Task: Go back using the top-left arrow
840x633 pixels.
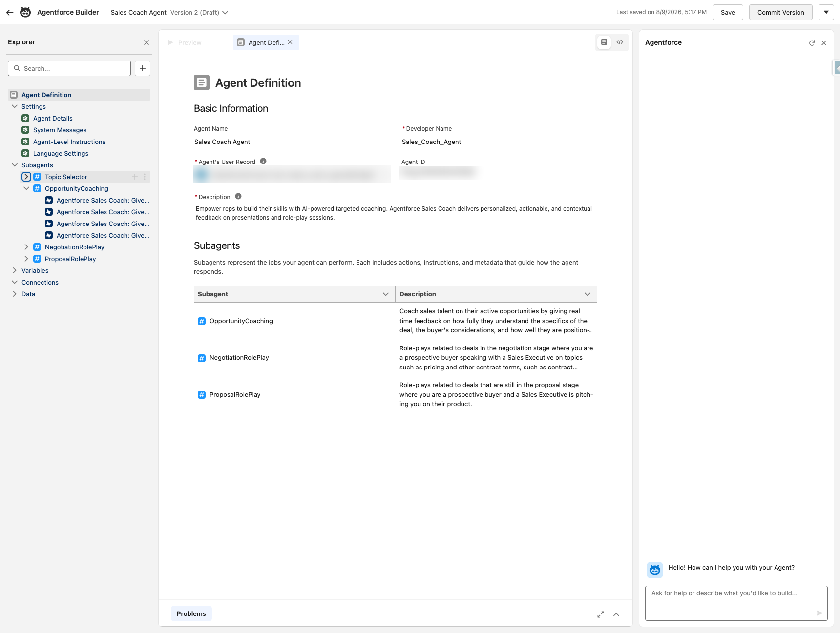Action: tap(10, 12)
